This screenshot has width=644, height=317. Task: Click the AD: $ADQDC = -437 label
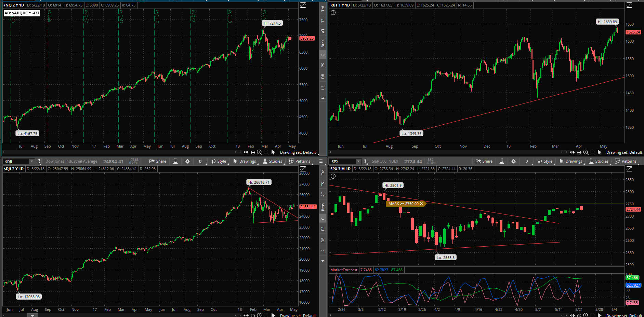coord(22,13)
